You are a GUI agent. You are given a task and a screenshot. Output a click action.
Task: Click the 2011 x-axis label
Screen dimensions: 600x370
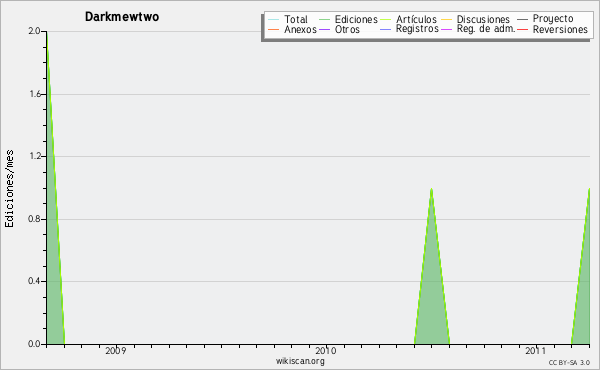[x=535, y=351]
